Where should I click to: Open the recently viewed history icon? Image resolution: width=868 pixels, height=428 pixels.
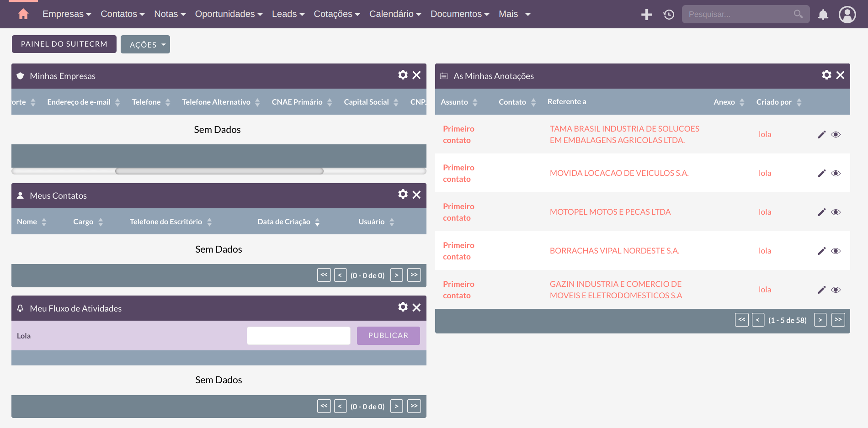[x=669, y=15]
